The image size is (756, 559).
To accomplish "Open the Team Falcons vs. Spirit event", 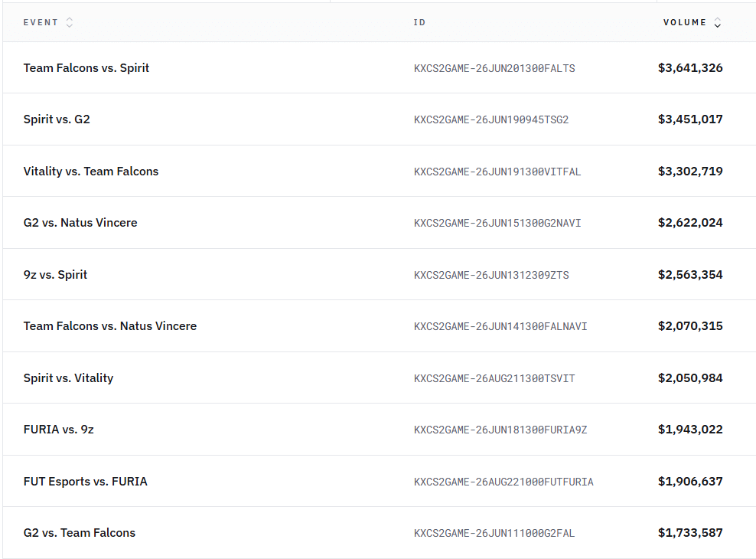I will 86,68.
